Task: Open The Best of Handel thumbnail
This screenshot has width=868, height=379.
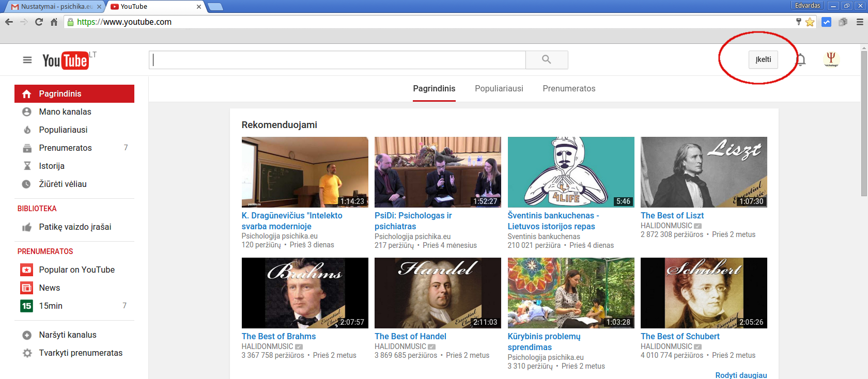Action: pos(438,293)
